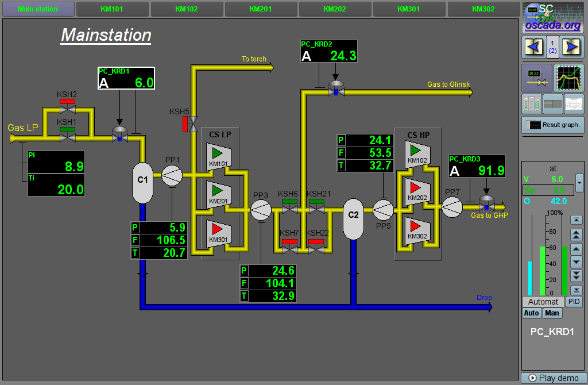This screenshot has height=385, width=588.
Task: Go to the previous page arrow
Action: [x=533, y=47]
